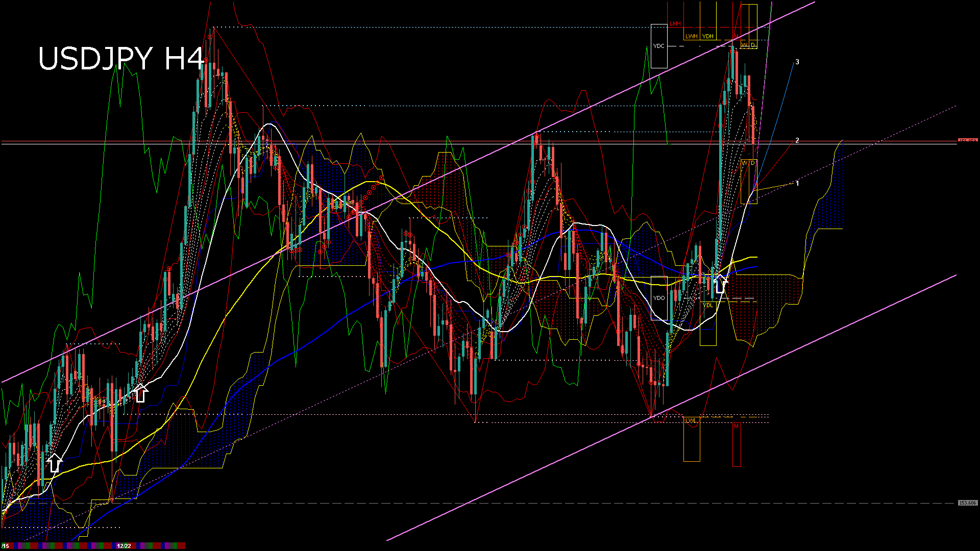
Task: Click the second white up arrow signal
Action: (141, 393)
